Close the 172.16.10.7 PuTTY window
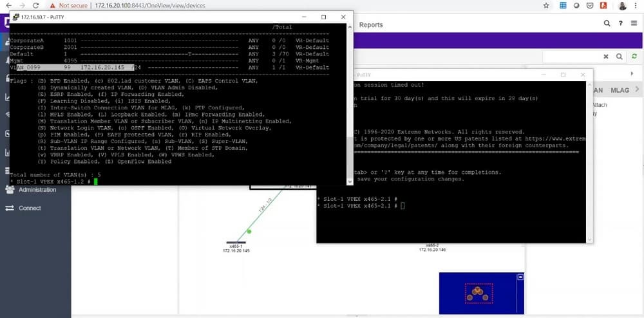This screenshot has width=644, height=318. (x=343, y=17)
